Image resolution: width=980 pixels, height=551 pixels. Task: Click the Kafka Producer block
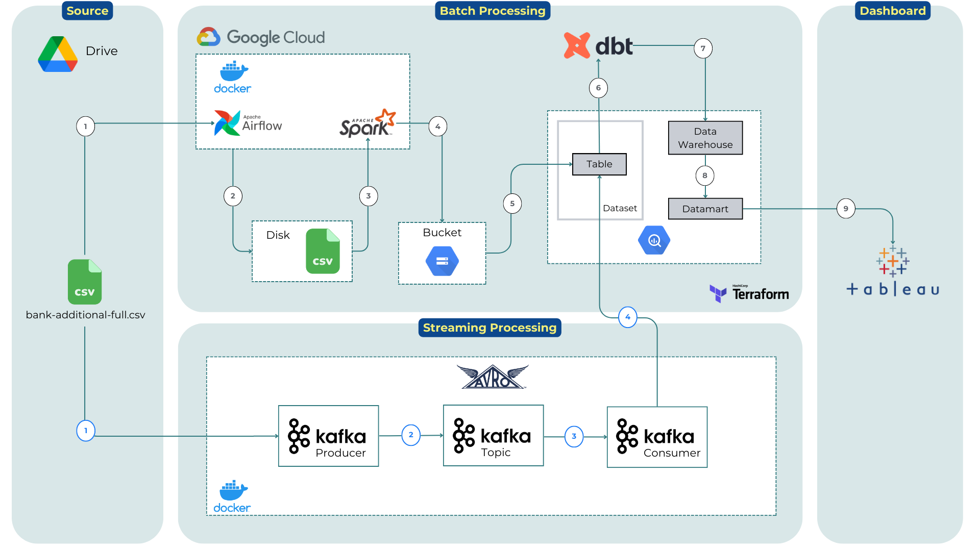[x=328, y=436]
